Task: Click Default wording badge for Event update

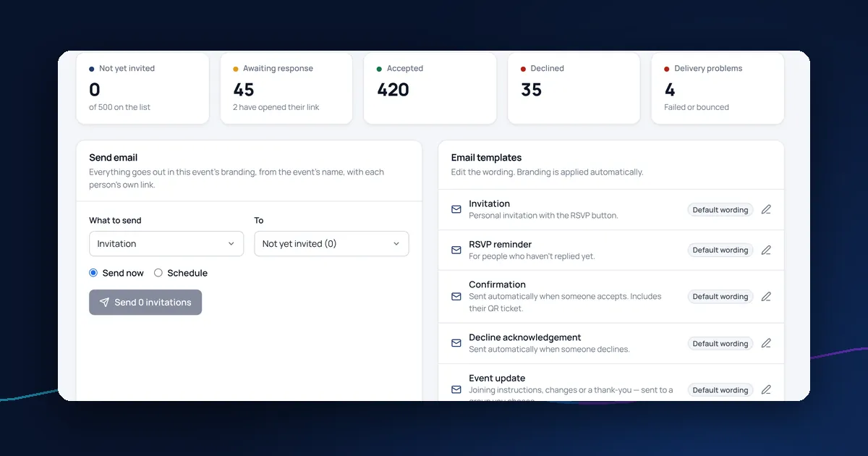Action: pos(720,390)
